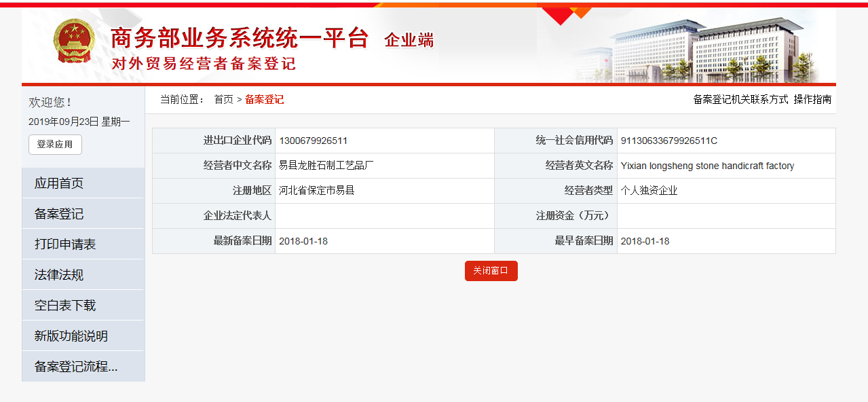Click the 首页 breadcrumb link

coord(224,100)
